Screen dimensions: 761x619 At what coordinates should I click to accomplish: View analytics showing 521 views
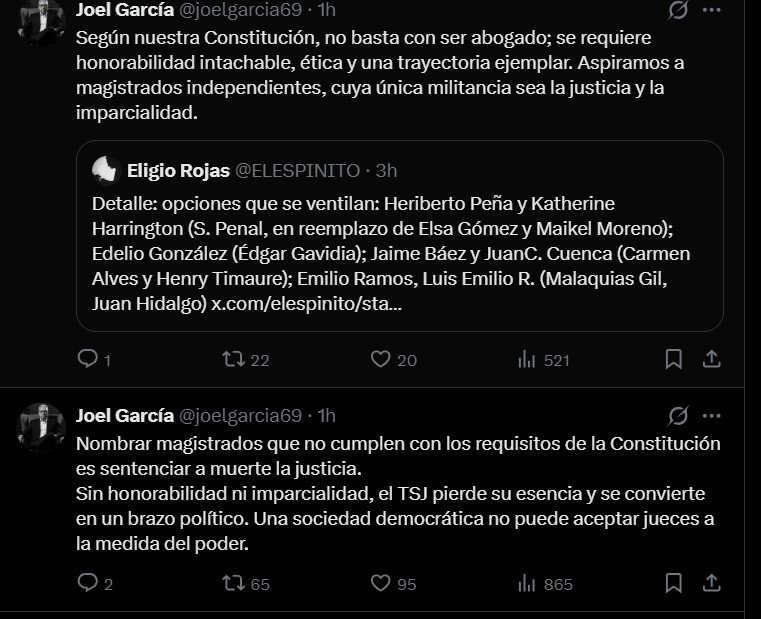point(527,359)
